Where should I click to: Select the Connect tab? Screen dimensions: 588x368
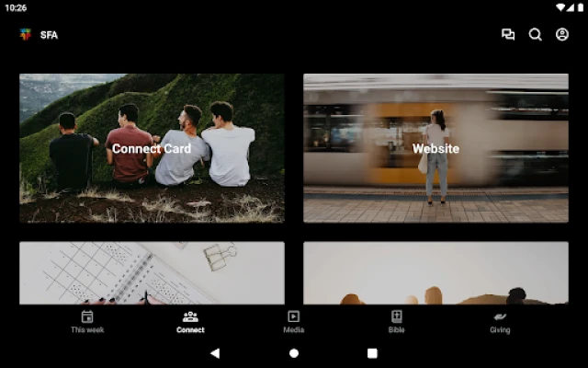pos(190,322)
